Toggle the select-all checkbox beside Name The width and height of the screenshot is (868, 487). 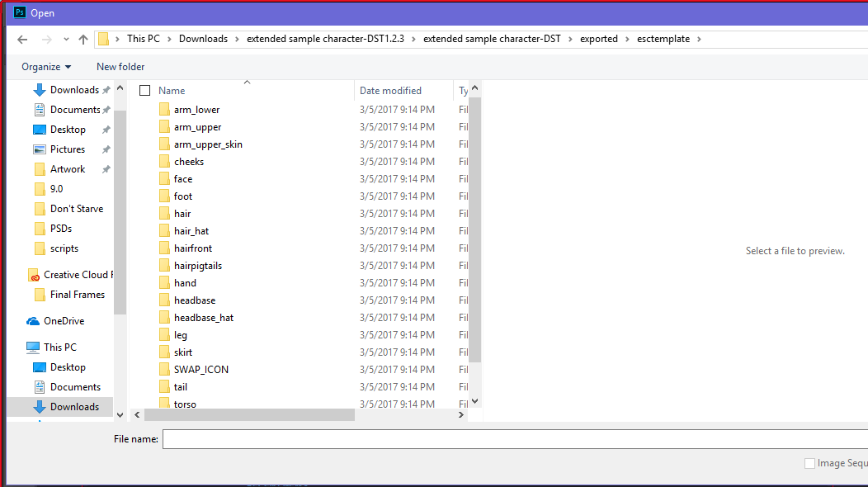point(145,91)
